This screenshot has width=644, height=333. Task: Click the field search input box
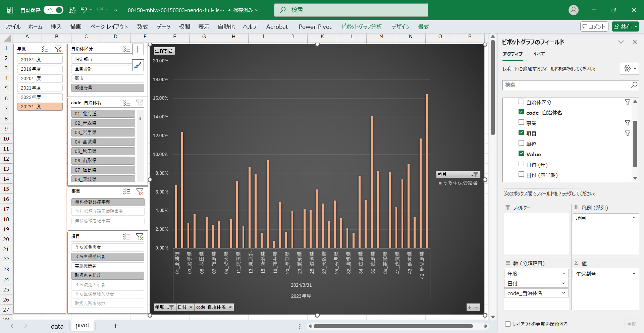[567, 85]
